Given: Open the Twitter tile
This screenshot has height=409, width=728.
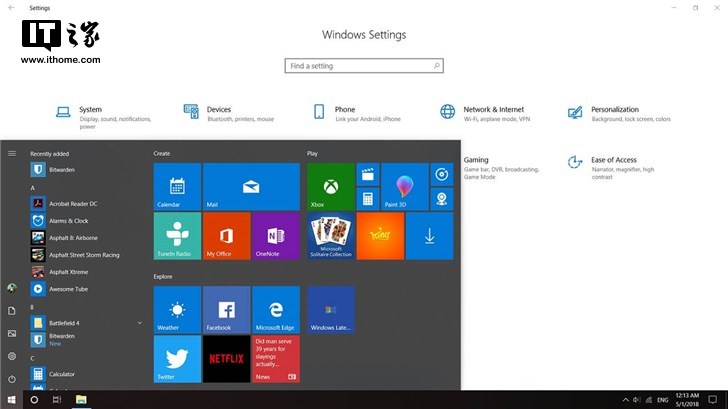Looking at the screenshot, I should click(177, 359).
